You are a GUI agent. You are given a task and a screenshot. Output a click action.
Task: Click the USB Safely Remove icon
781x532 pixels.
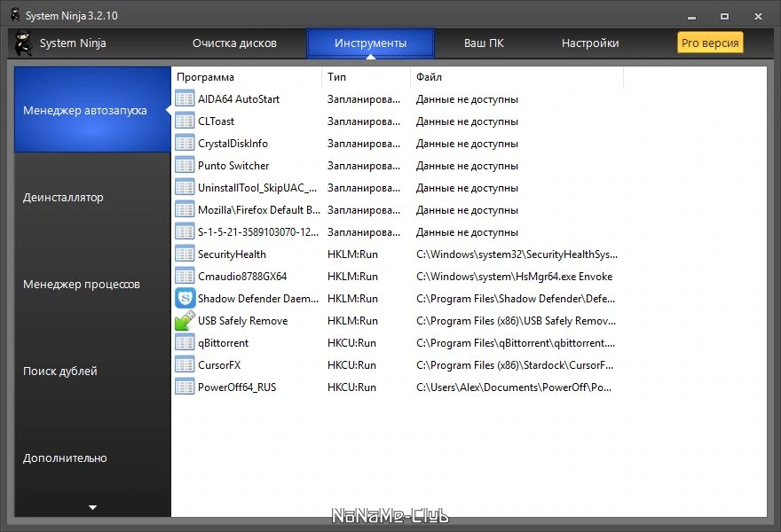point(185,320)
